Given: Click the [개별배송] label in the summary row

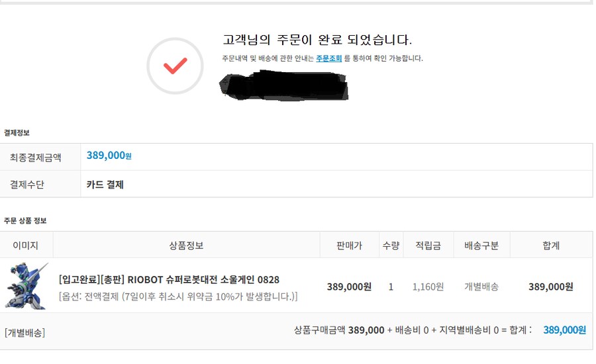Looking at the screenshot, I should pos(25,332).
